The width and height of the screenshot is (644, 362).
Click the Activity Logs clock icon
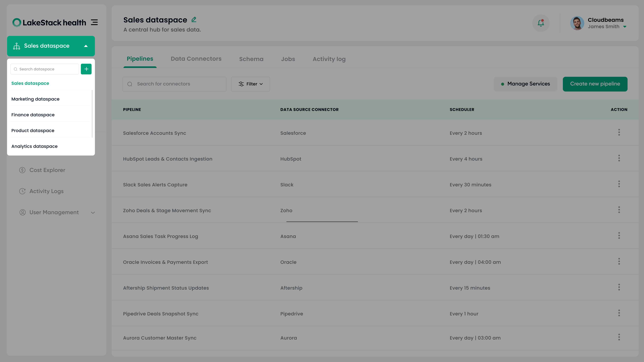coord(22,191)
